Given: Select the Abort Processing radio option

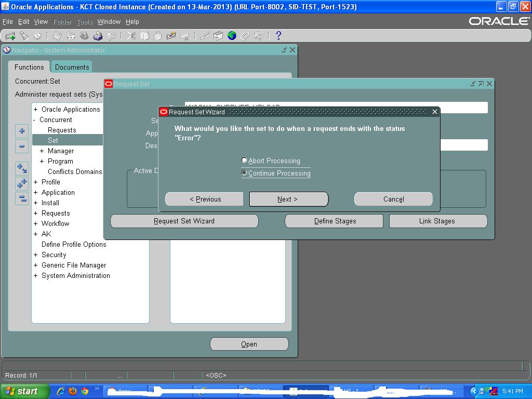Looking at the screenshot, I should click(244, 160).
